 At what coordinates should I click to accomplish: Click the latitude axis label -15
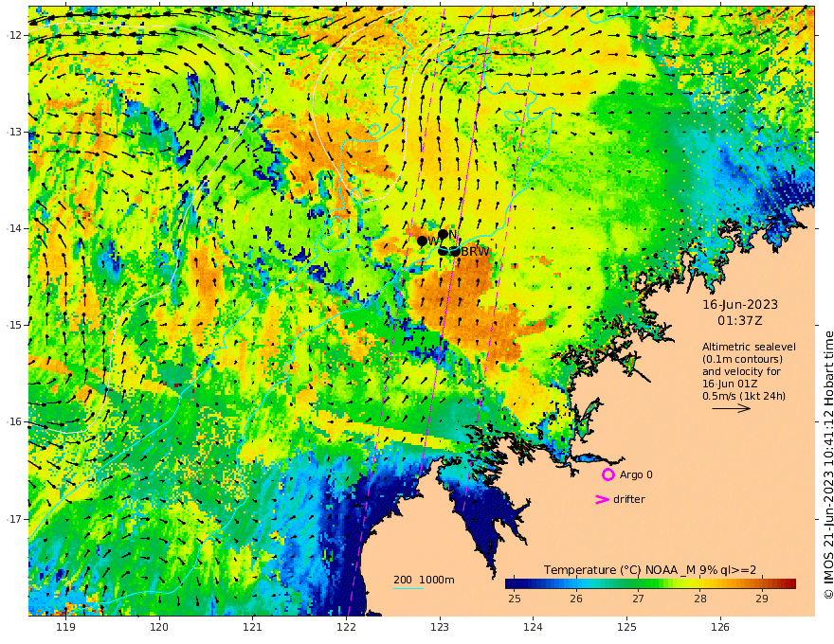click(14, 325)
